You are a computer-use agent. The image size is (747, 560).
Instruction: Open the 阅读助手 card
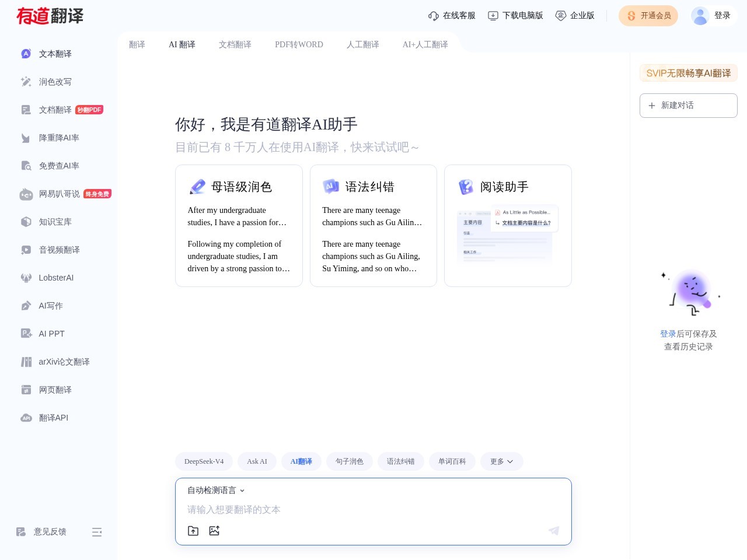click(508, 226)
